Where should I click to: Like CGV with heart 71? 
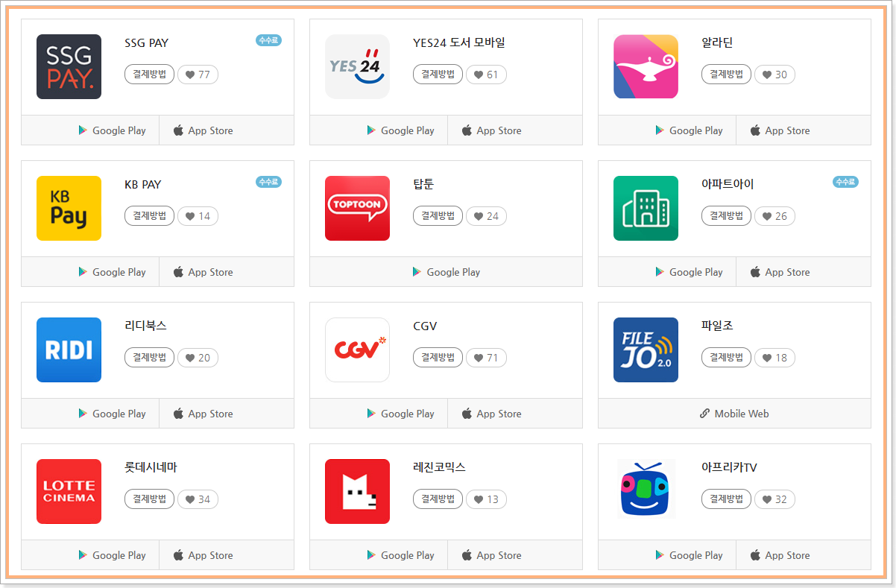(486, 358)
